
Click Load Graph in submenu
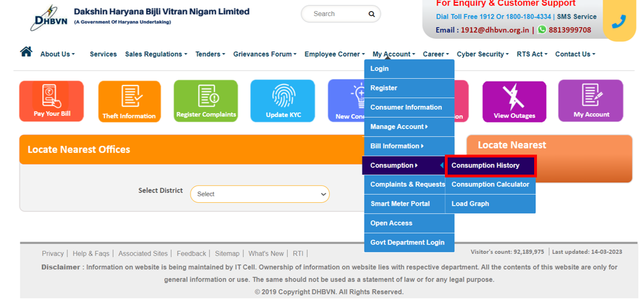pyautogui.click(x=470, y=204)
